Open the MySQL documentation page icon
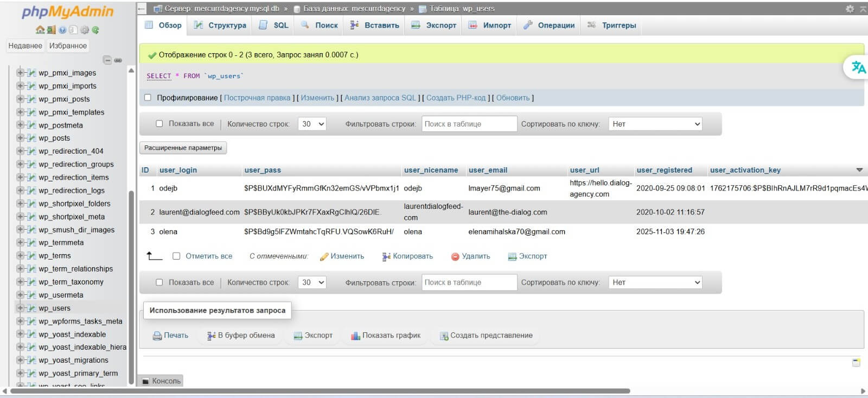868x398 pixels. [73, 30]
